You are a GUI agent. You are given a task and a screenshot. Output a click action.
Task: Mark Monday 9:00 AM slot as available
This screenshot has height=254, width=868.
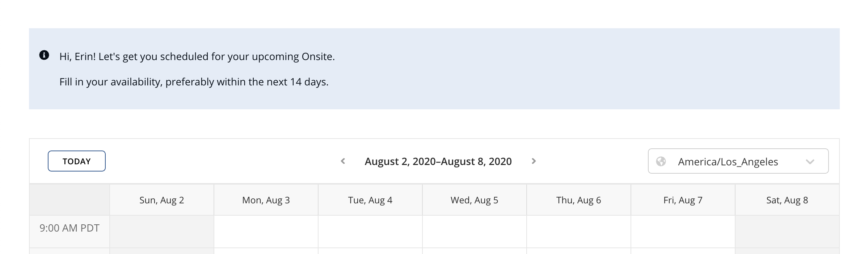click(266, 232)
